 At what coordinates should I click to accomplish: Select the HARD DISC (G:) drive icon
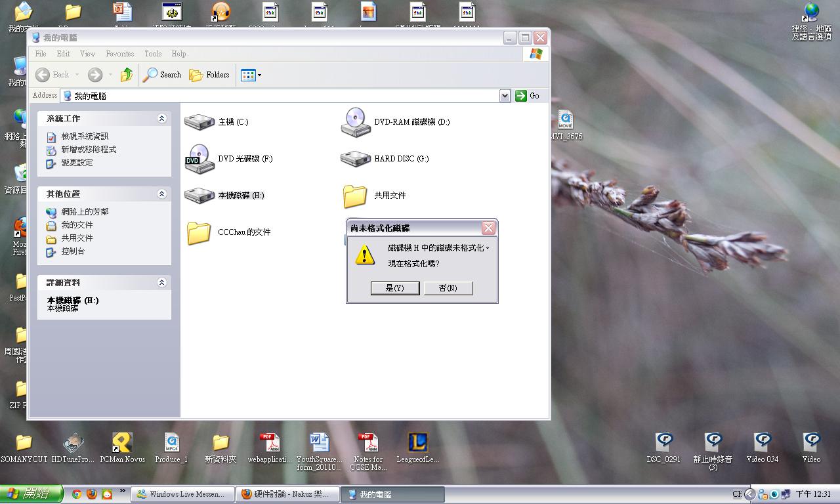point(356,159)
